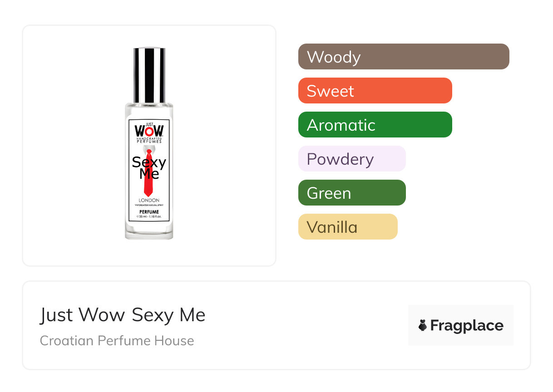The width and height of the screenshot is (553, 392).
Task: Open the Croatian Perfume House brand link
Action: point(117,341)
